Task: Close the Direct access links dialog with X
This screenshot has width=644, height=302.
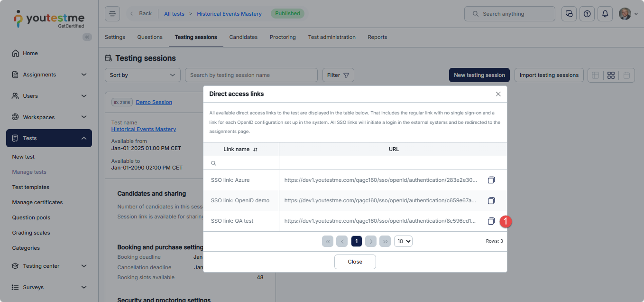Action: click(498, 94)
